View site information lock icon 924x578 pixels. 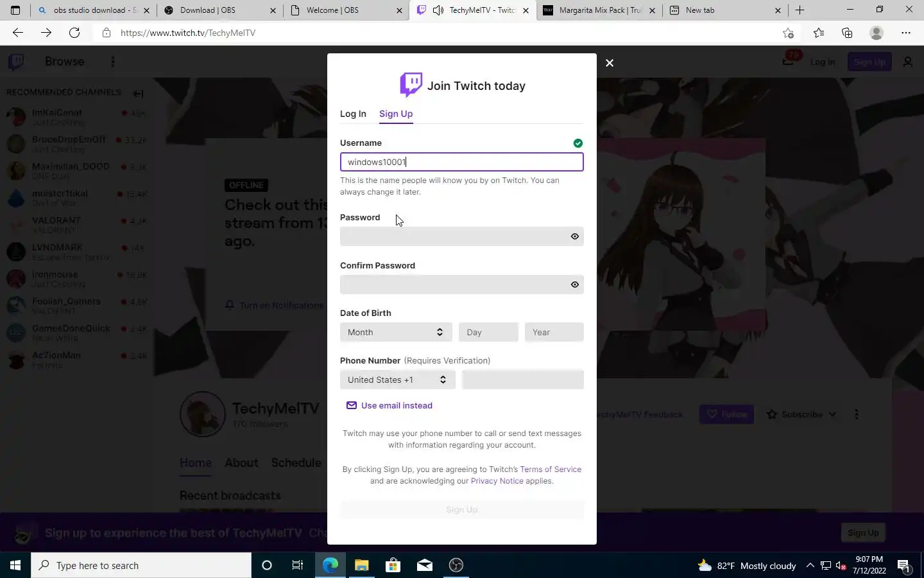(x=107, y=33)
